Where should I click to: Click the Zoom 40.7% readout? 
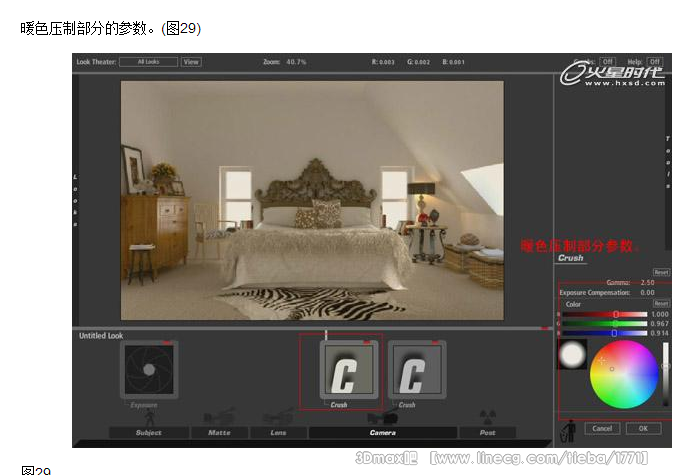[285, 62]
